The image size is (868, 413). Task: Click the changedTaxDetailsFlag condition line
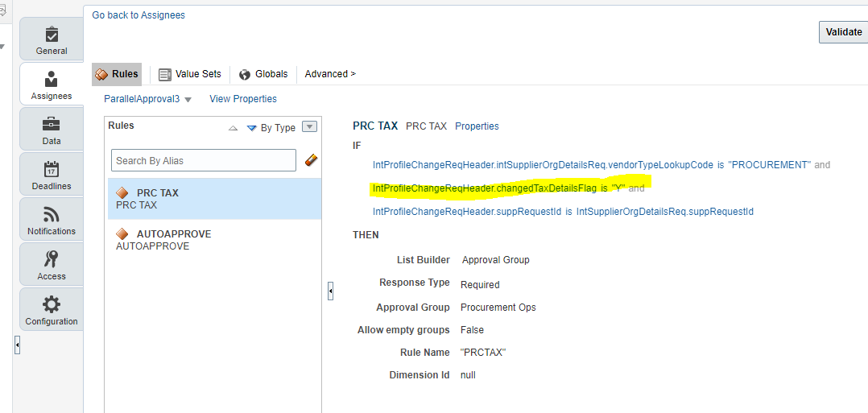point(509,188)
